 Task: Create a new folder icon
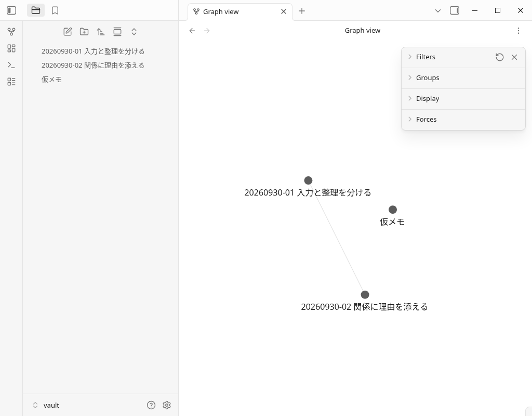[x=84, y=32]
